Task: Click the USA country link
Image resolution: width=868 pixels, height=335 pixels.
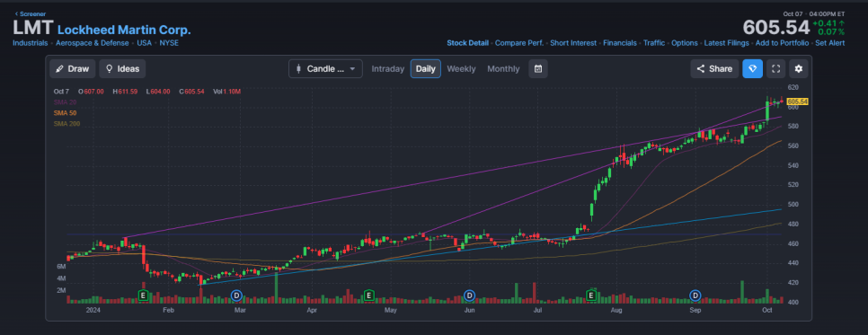Action: click(145, 42)
